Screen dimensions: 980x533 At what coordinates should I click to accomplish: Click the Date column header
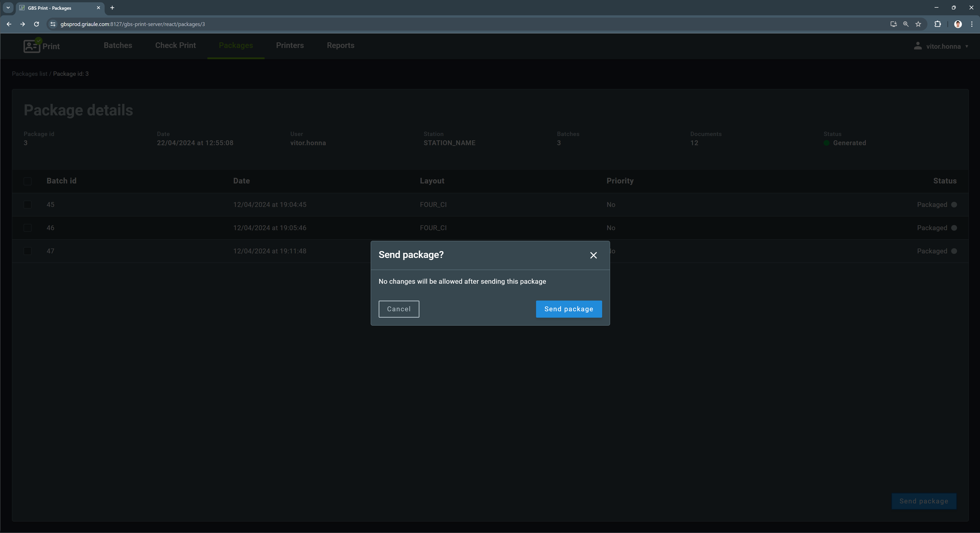pos(242,181)
